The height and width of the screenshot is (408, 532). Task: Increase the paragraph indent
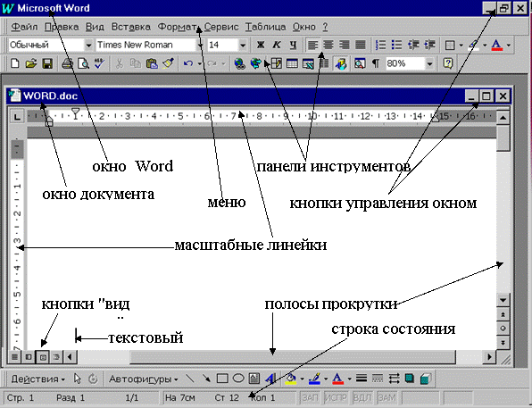[x=429, y=45]
